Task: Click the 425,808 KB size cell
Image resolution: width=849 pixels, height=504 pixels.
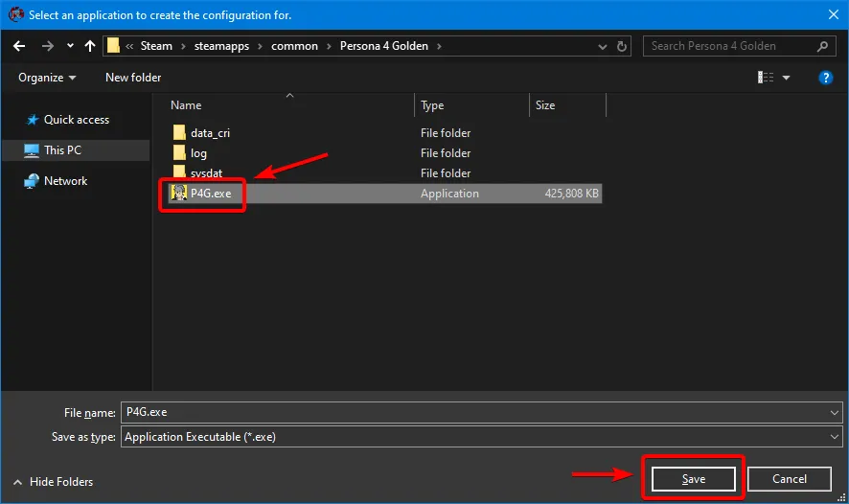Action: [571, 194]
